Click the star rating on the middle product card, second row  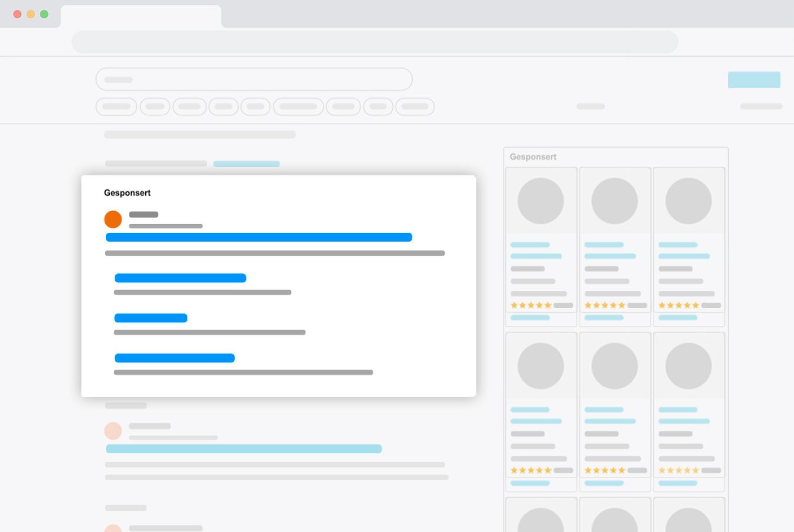coord(605,470)
